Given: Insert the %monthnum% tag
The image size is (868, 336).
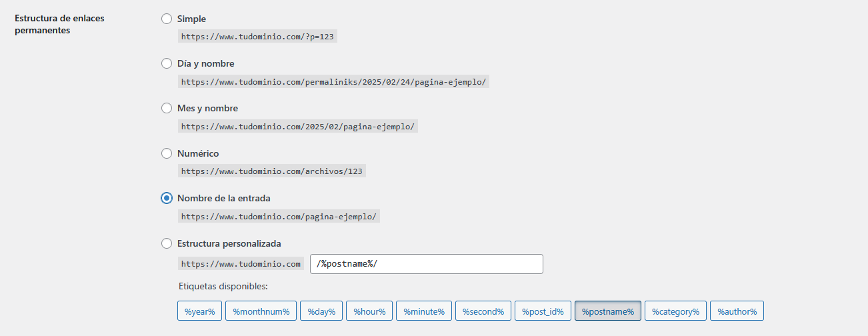Looking at the screenshot, I should pyautogui.click(x=261, y=311).
